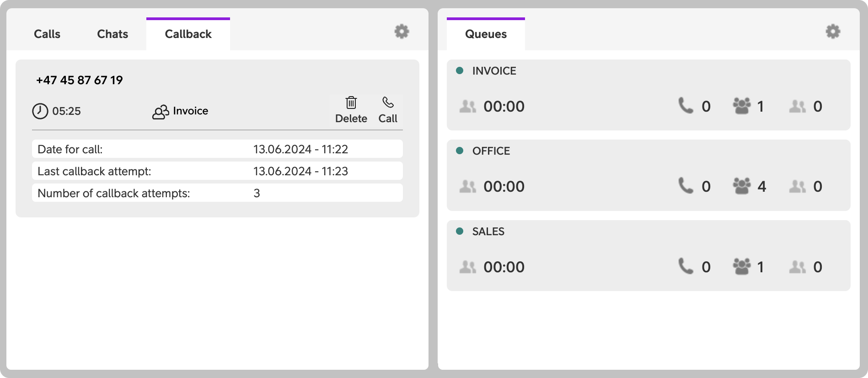Click the agents group icon in OFFICE queue

click(742, 186)
